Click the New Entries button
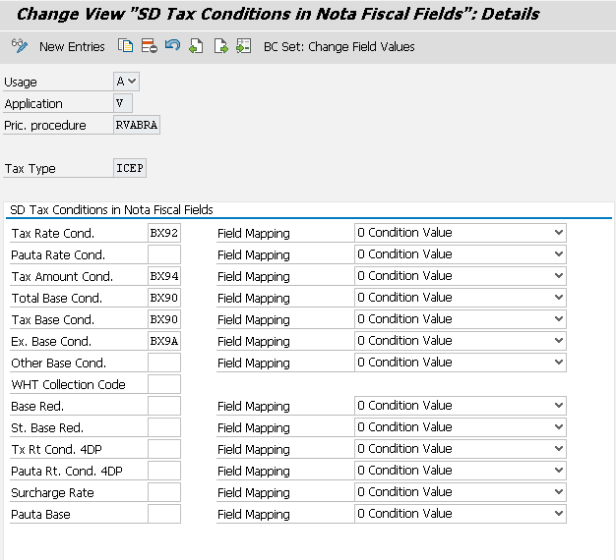The height and width of the screenshot is (560, 616). pos(72,47)
